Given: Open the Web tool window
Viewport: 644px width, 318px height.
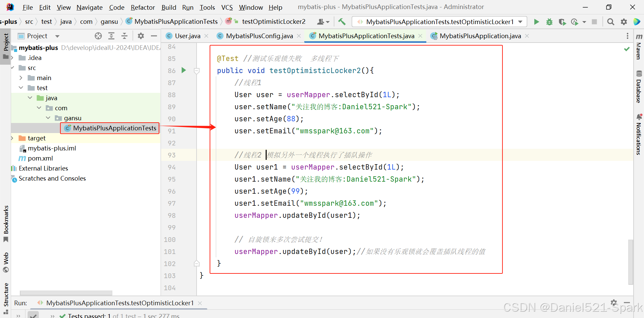Looking at the screenshot, I should (x=6, y=262).
